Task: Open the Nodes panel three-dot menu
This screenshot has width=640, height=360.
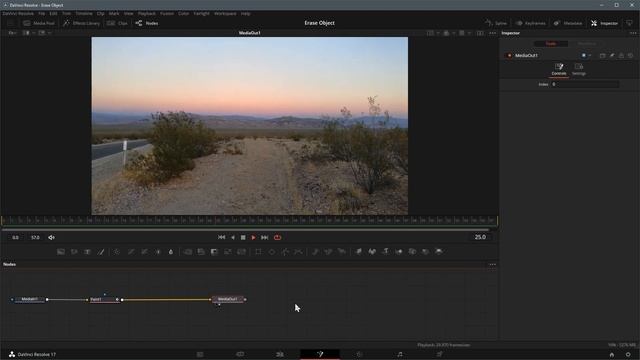Action: (x=493, y=264)
